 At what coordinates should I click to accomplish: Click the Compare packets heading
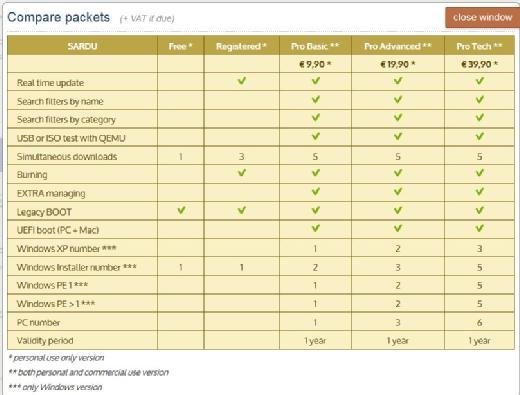[x=59, y=17]
